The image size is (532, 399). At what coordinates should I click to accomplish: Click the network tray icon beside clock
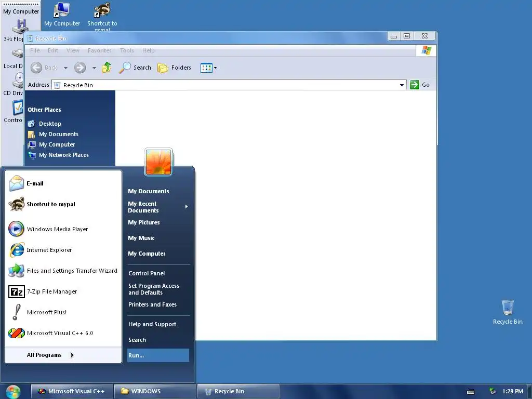493,391
